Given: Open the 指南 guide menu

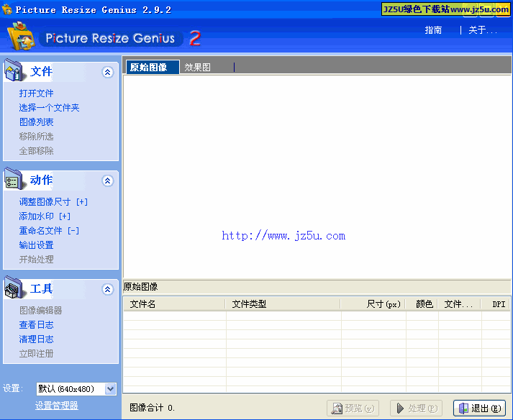Looking at the screenshot, I should 433,30.
